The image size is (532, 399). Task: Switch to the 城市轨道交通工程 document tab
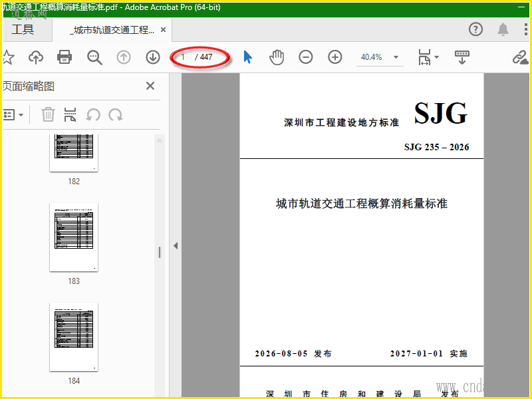[112, 30]
